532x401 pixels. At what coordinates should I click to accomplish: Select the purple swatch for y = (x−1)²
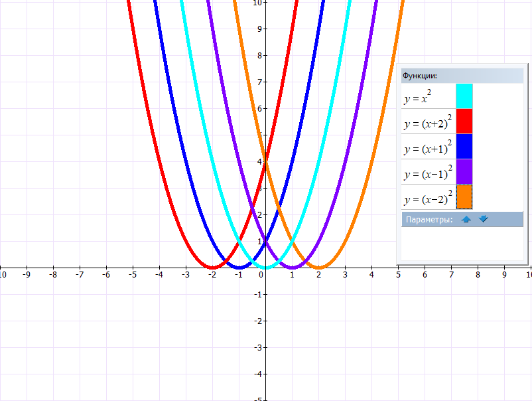(x=464, y=171)
